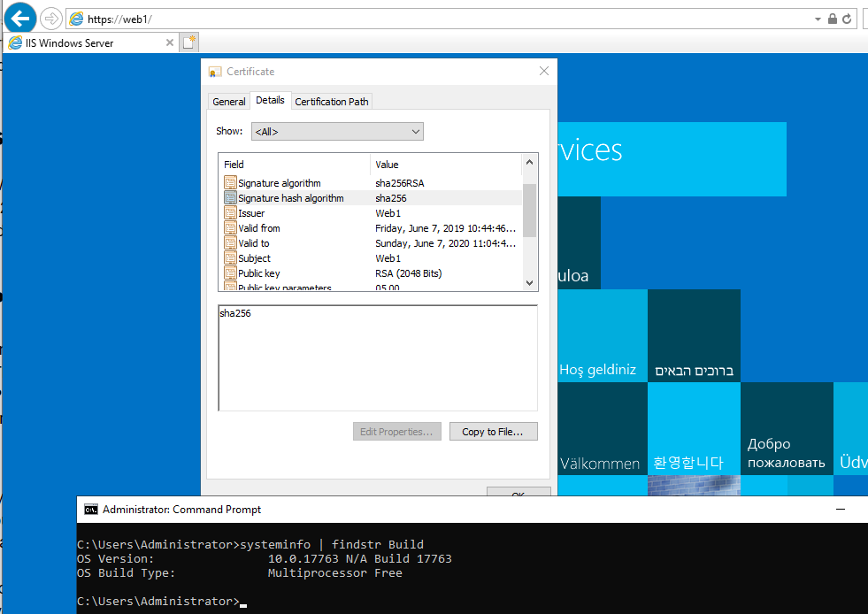Close the IIS Windows Server tab
The image size is (868, 614).
tap(170, 42)
